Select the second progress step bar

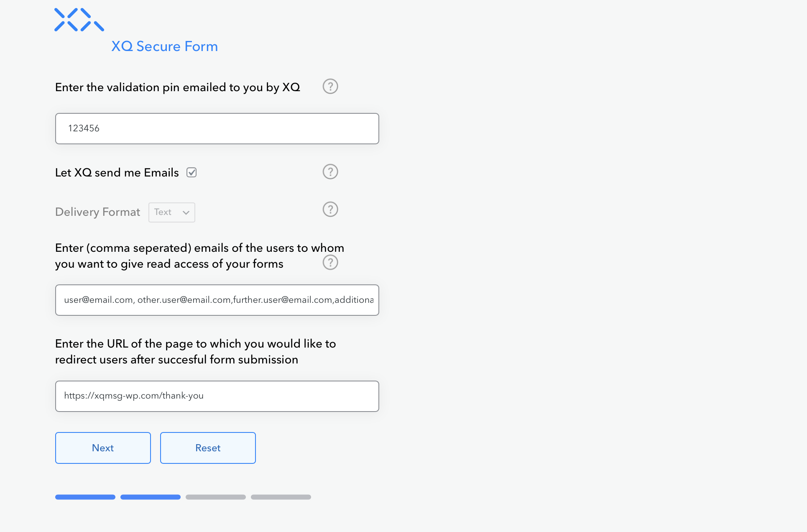tap(151, 497)
